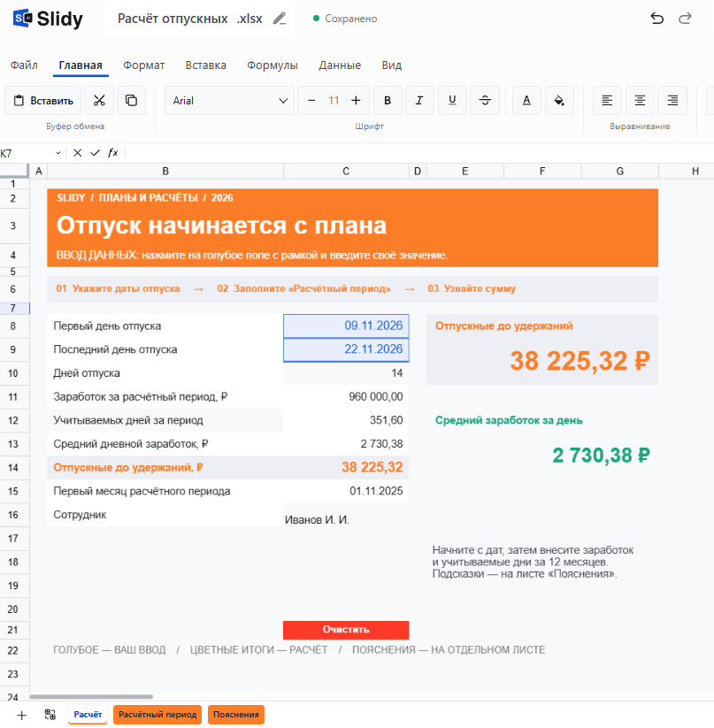
Task: Rename file using the pencil icon
Action: tap(280, 19)
